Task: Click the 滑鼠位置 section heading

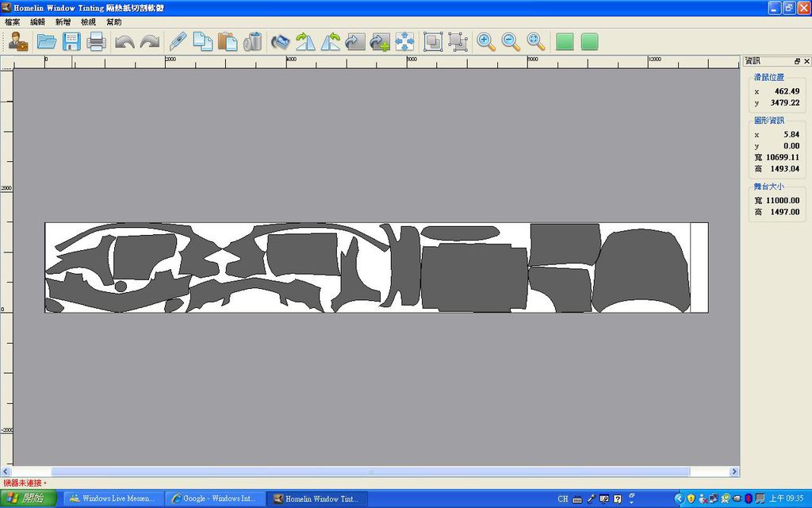Action: (x=768, y=77)
